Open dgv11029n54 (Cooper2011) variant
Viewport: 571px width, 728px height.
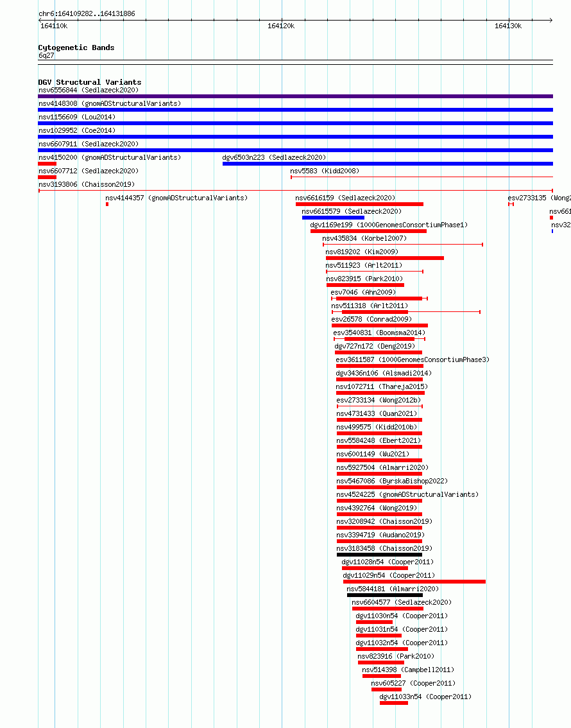click(389, 575)
